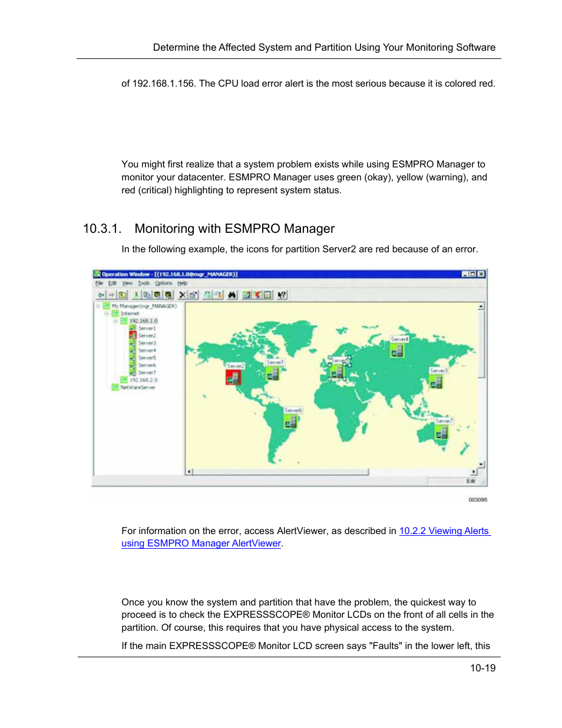Click the map's horizontal scrollbar right arrow
562x728 pixels.
tap(474, 472)
